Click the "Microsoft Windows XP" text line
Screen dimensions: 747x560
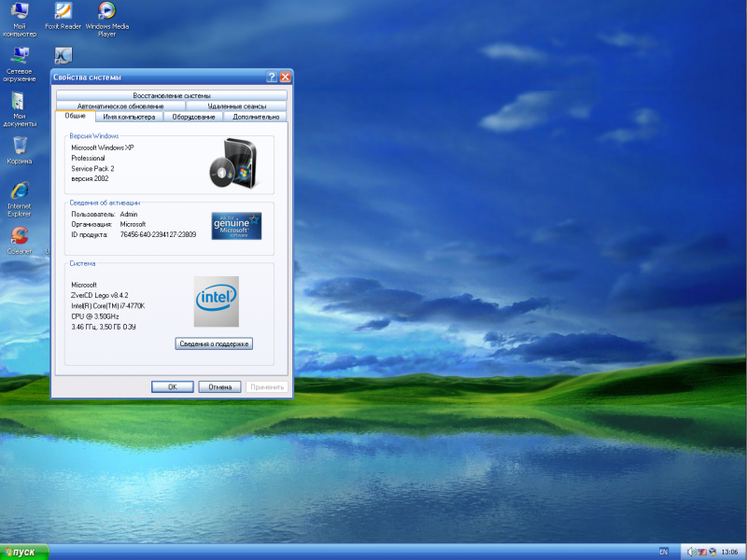(103, 147)
